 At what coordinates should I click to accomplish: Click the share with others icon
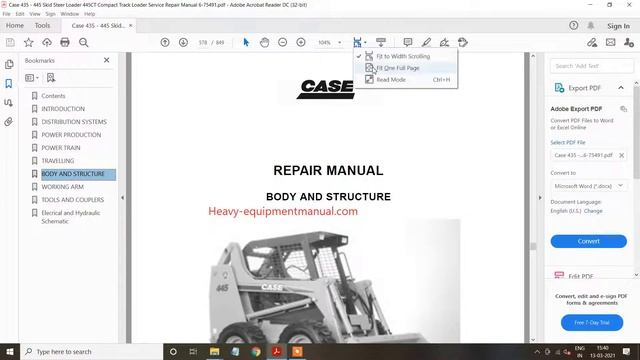[629, 42]
